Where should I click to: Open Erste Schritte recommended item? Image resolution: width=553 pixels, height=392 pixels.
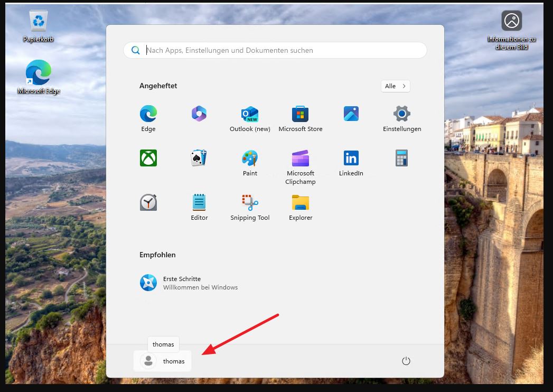(189, 283)
